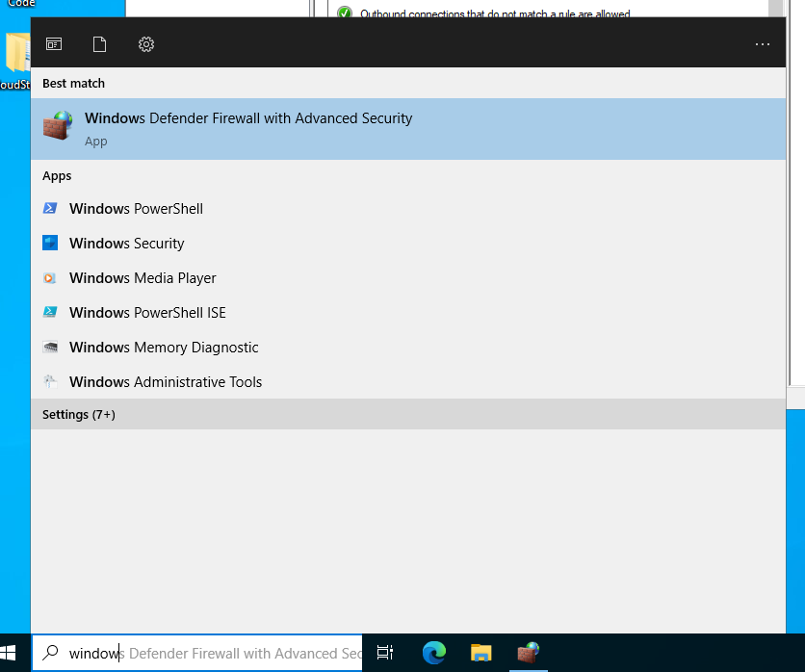The width and height of the screenshot is (805, 672).
Task: Switch to Firewall app on the taskbar
Action: click(529, 653)
